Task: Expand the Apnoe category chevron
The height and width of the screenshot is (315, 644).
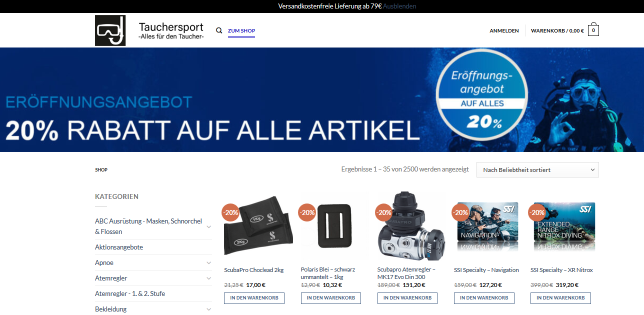Action: (x=208, y=262)
